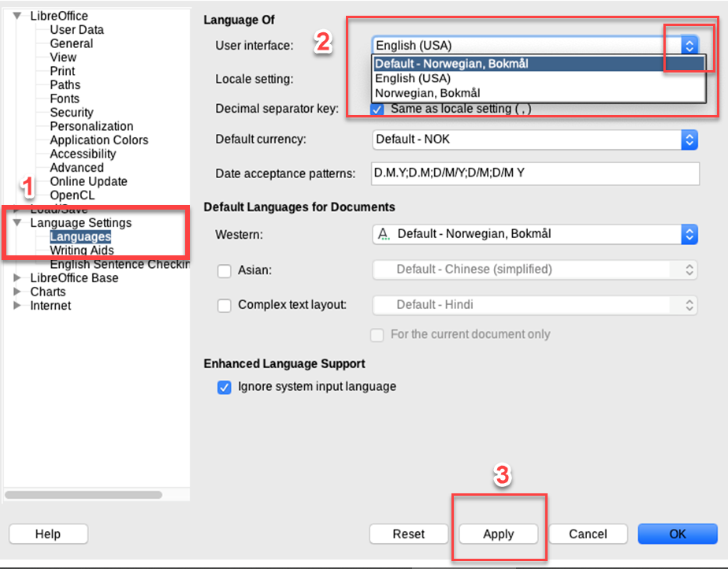Select Norwegian, Bokmål list option

coord(427,93)
